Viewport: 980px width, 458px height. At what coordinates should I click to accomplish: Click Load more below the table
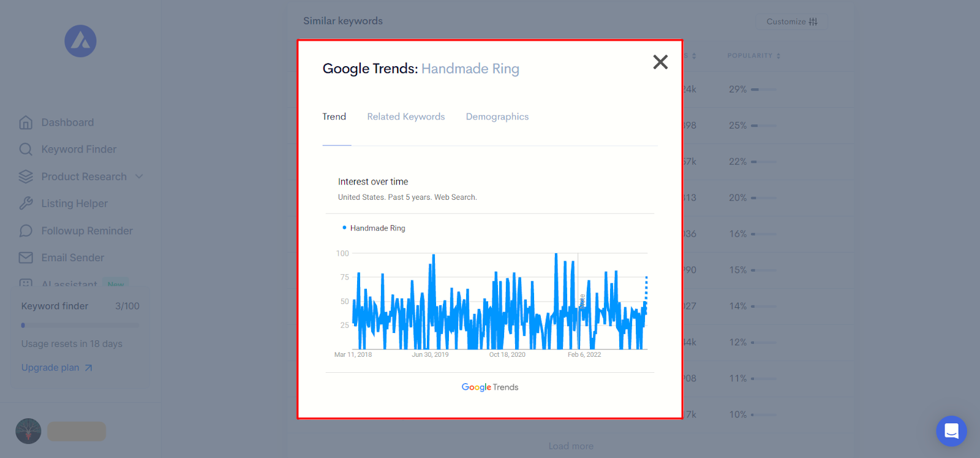pyautogui.click(x=570, y=446)
